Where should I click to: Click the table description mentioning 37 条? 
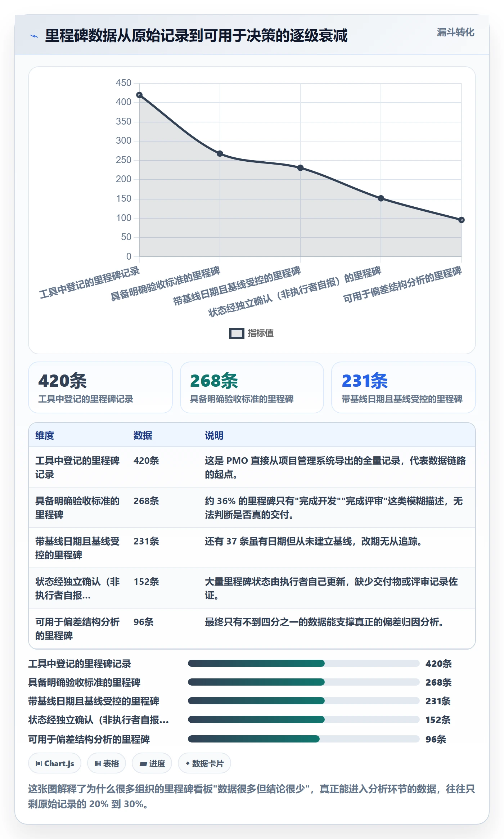tap(314, 541)
